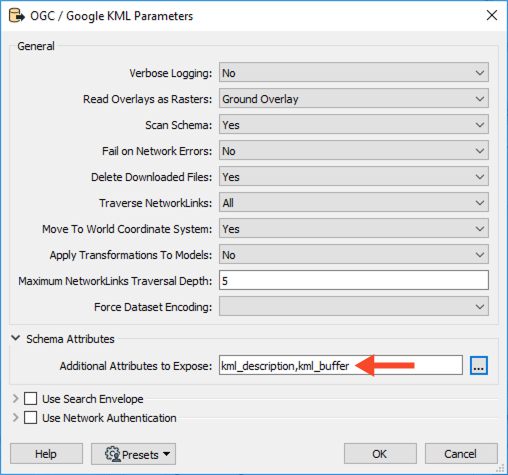
Task: Click the Cancel button
Action: tap(461, 454)
